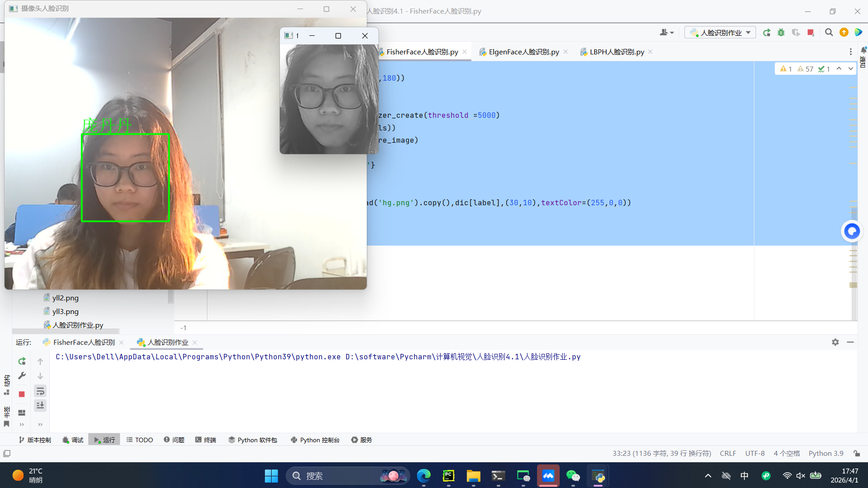Viewport: 868px width, 488px height.
Task: Go to next highlighted problem arrow
Action: pos(851,68)
